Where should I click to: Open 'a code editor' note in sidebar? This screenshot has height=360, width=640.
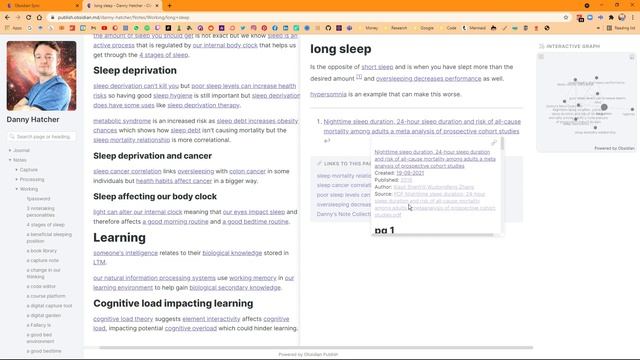click(x=41, y=287)
